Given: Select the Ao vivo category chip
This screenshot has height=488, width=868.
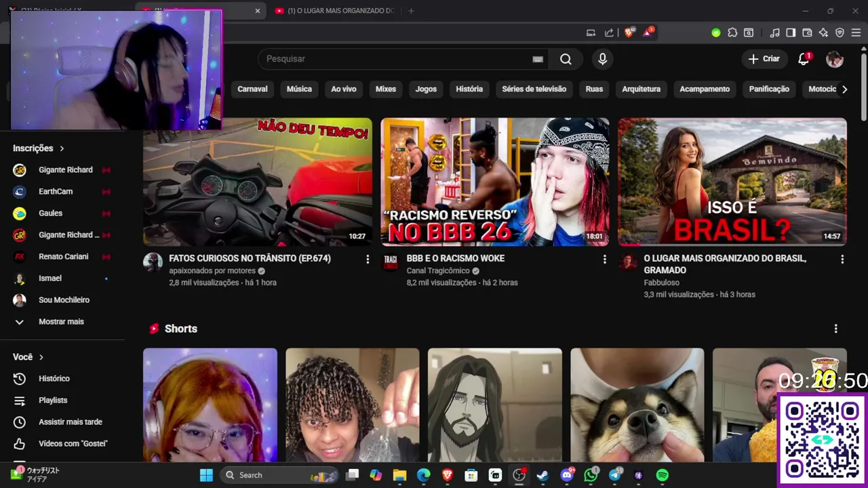Looking at the screenshot, I should tap(344, 89).
